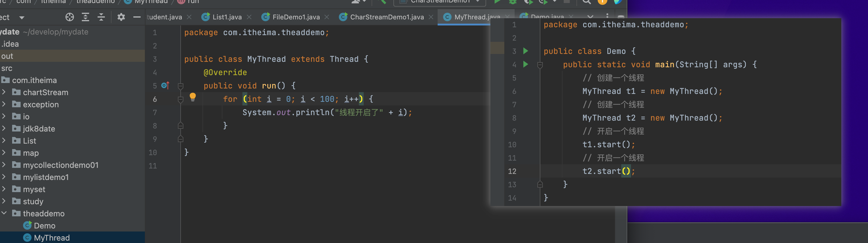
Task: Select the com.itheima package
Action: [x=72, y=80]
